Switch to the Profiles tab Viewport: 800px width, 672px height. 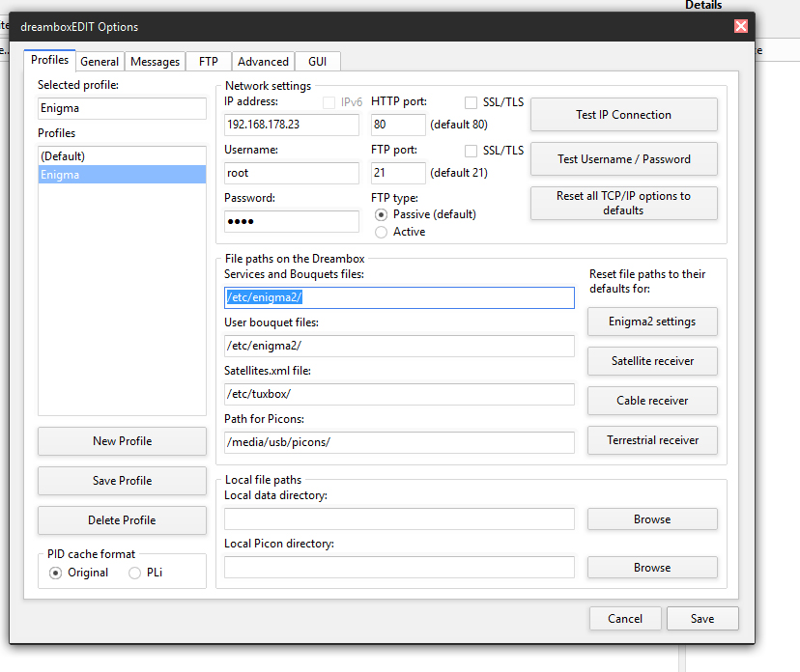point(49,60)
